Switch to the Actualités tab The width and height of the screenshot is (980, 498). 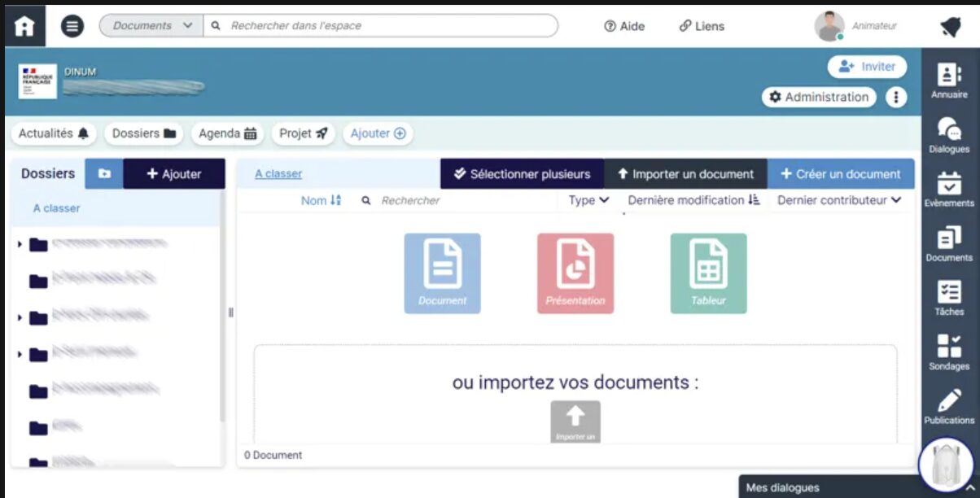pos(54,133)
